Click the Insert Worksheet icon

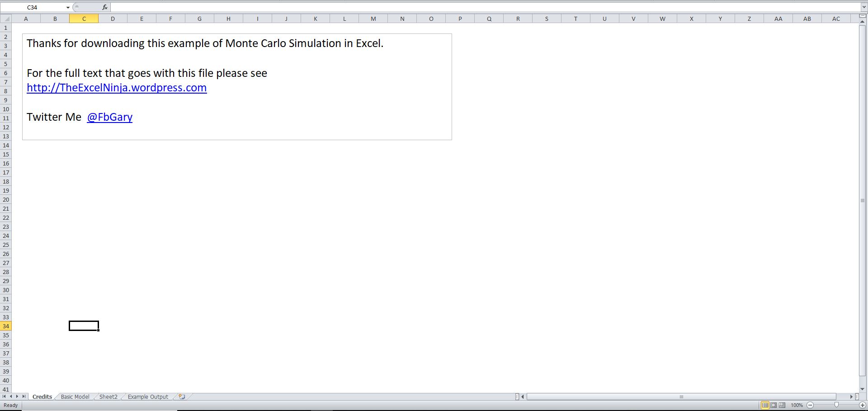(x=182, y=397)
